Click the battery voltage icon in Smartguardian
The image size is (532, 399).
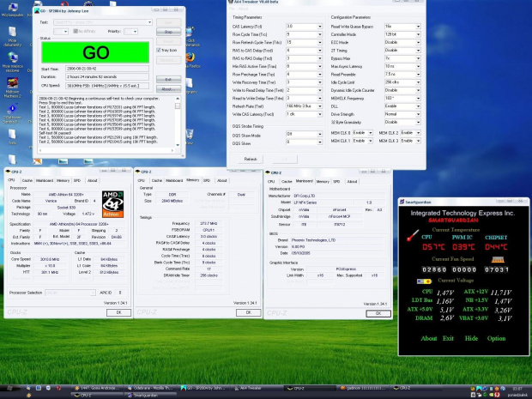[424, 281]
